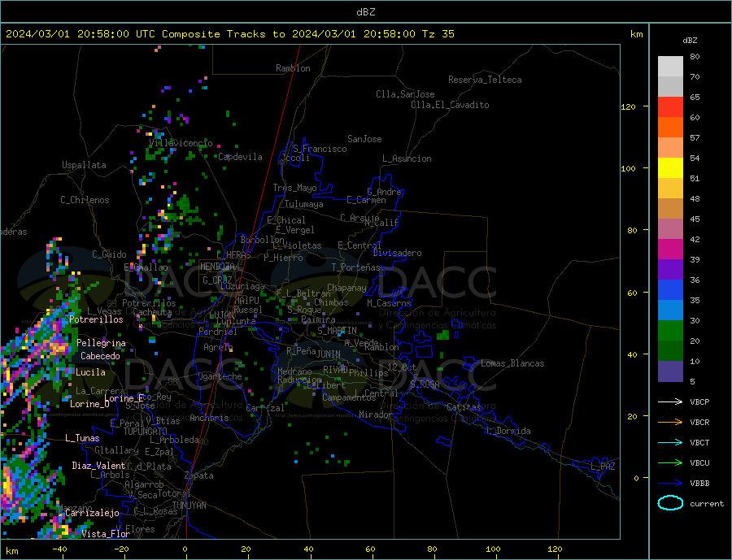Screen dimensions: 732x560
Task: Click the Reserva_Telteca map label
Action: (x=485, y=80)
